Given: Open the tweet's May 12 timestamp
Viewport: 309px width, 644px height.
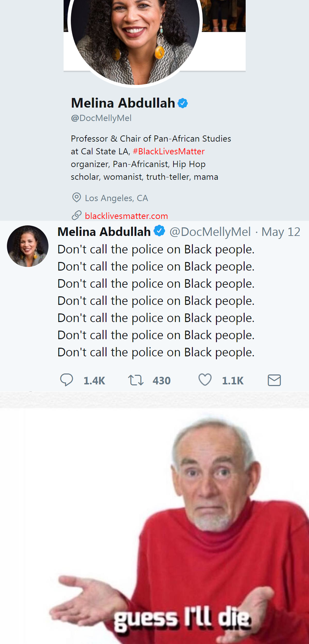Looking at the screenshot, I should (x=281, y=232).
